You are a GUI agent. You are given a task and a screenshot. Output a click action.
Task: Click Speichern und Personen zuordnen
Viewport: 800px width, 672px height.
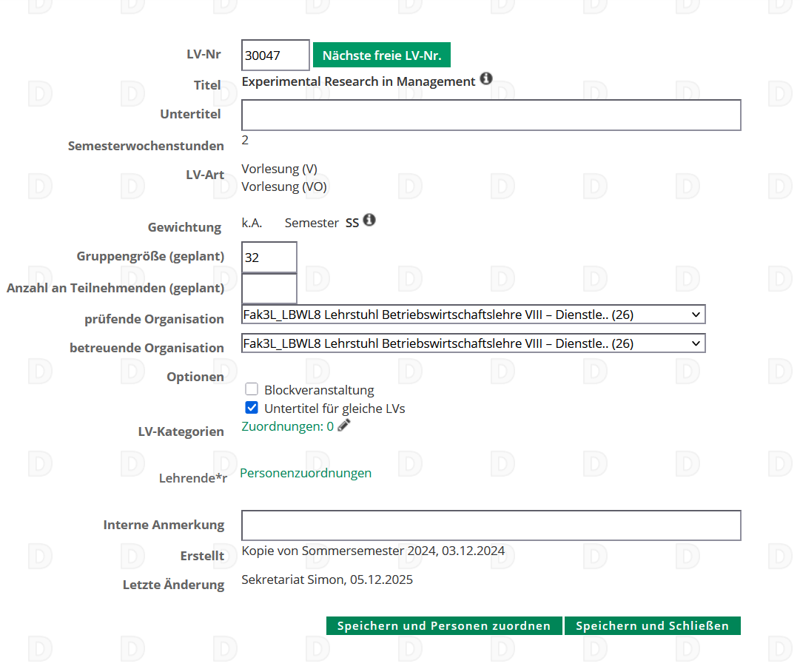click(x=444, y=626)
